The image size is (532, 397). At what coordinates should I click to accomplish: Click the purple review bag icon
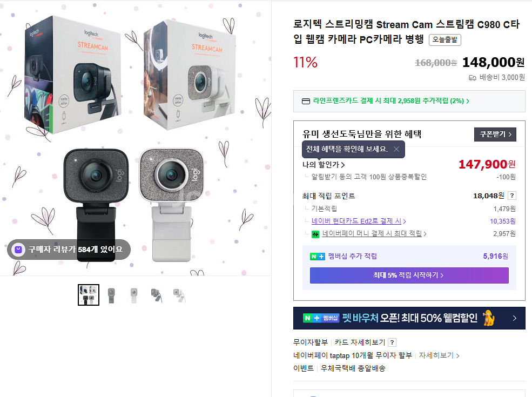pyautogui.click(x=18, y=250)
